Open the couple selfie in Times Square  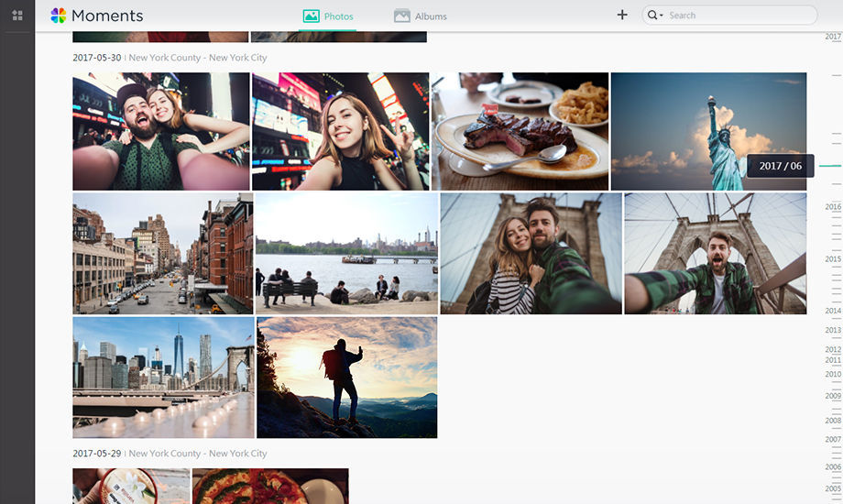[x=161, y=131]
